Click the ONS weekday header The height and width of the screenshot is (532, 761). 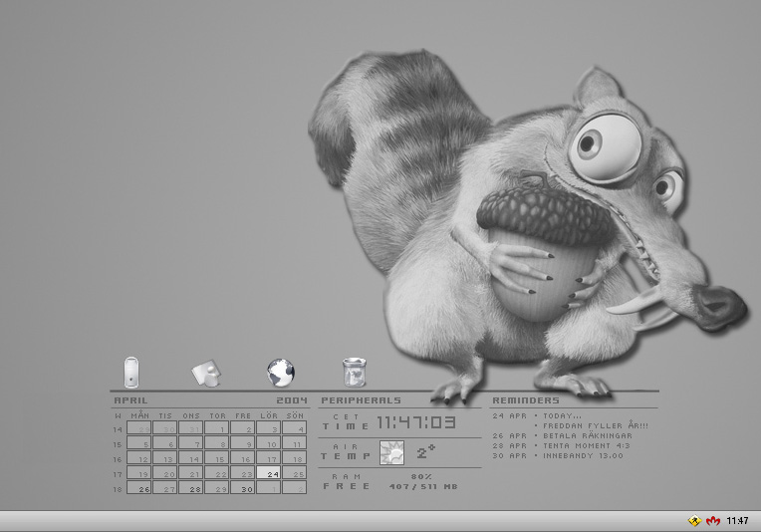pos(191,415)
